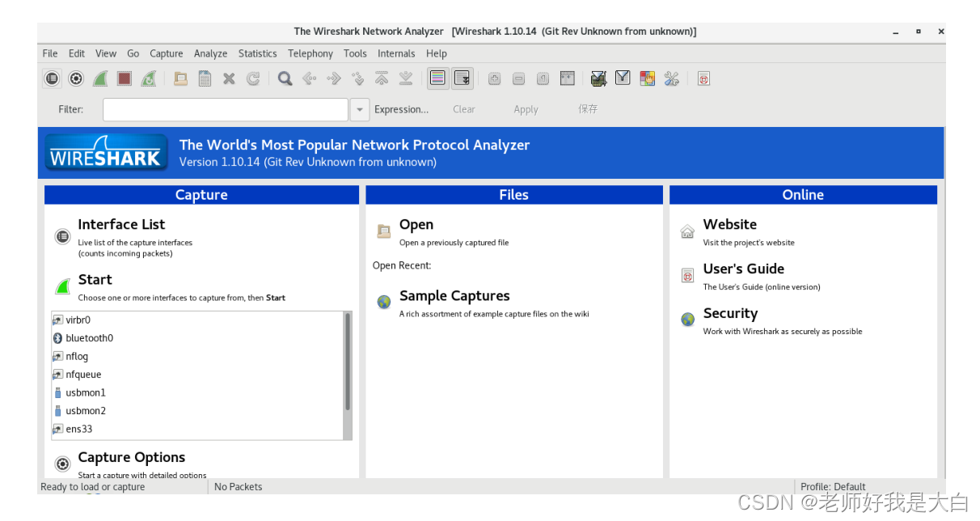980x521 pixels.
Task: Reset zoom to normal size icon
Action: click(543, 78)
